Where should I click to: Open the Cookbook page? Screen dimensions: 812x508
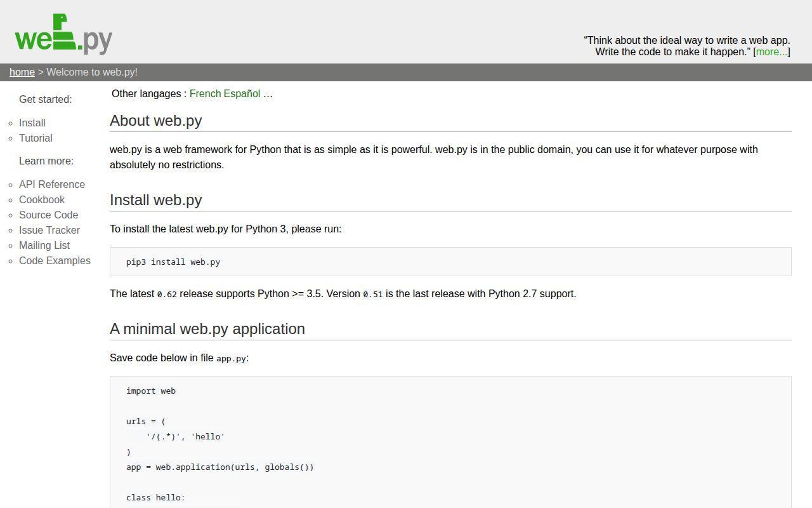pyautogui.click(x=42, y=200)
